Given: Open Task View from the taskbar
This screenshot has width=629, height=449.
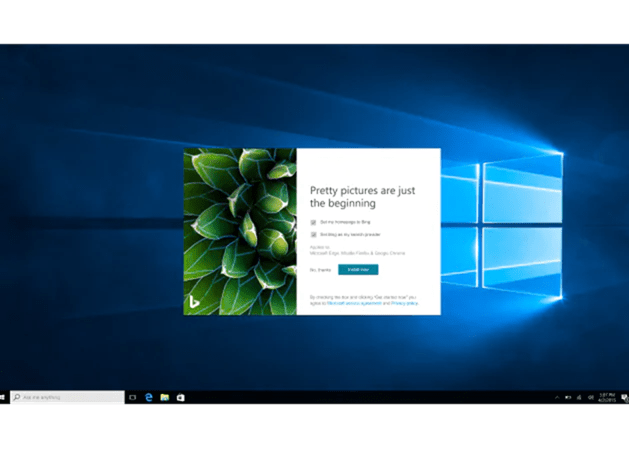Looking at the screenshot, I should point(133,397).
